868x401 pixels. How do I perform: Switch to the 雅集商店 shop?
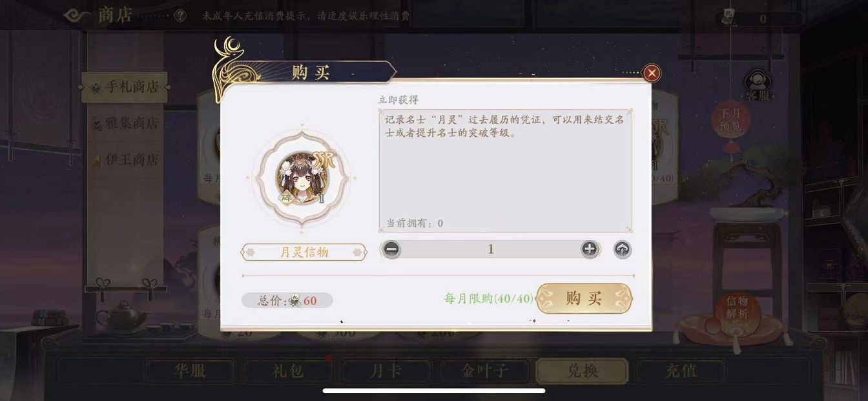pos(125,123)
